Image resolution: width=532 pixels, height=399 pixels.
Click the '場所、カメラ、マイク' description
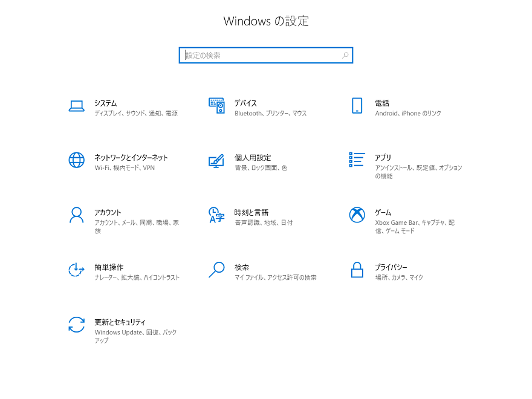tap(399, 277)
